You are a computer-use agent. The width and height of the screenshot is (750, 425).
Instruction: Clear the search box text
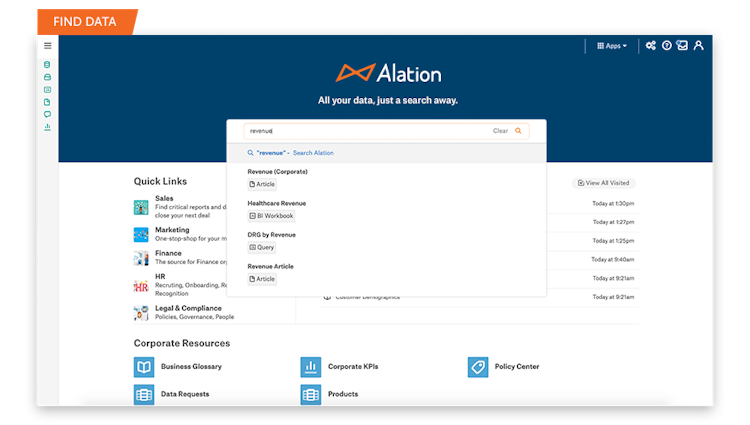500,131
